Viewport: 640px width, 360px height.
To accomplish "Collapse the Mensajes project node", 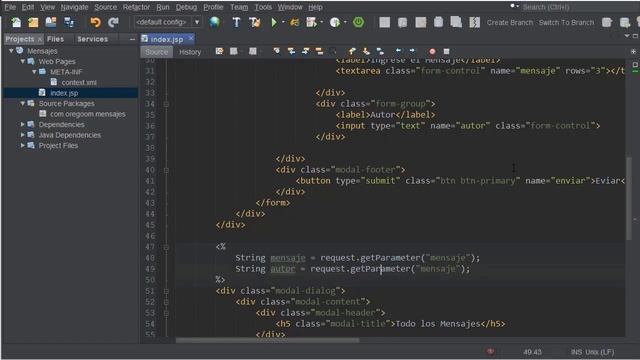I will point(11,51).
